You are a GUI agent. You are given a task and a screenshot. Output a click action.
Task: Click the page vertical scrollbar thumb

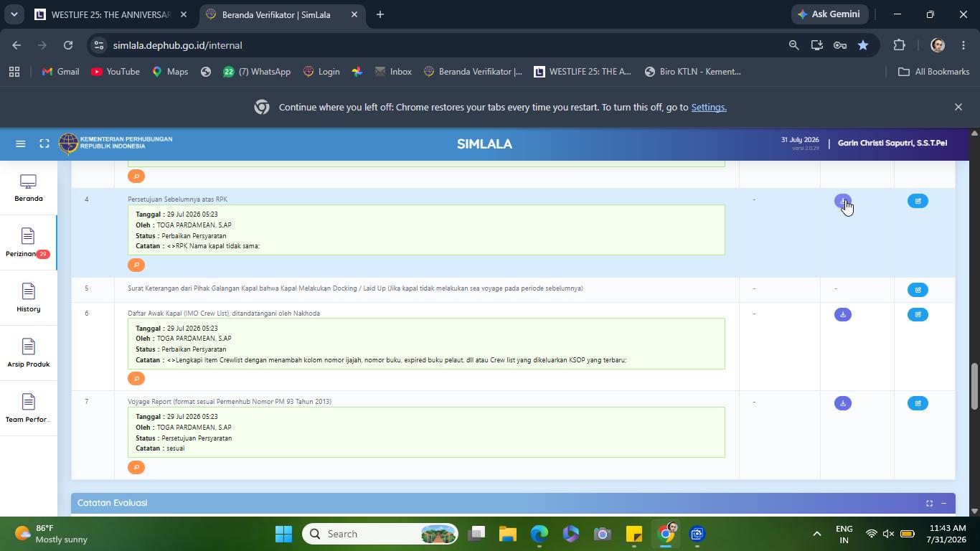pos(974,386)
